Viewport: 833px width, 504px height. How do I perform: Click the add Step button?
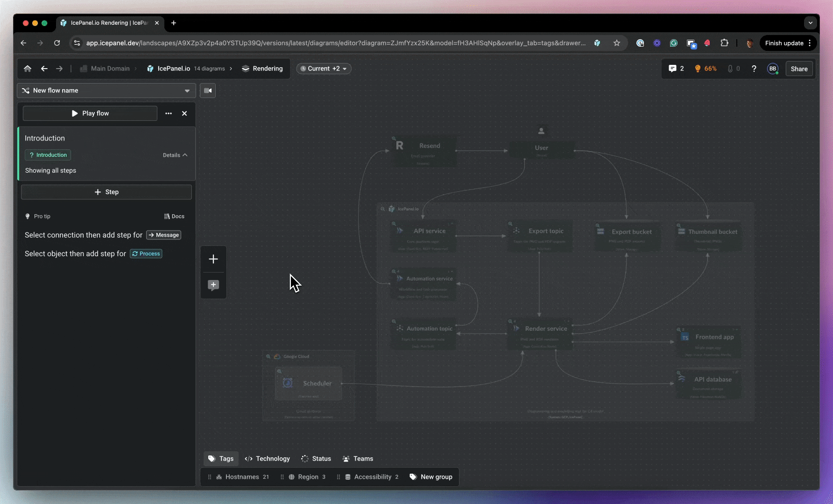click(x=106, y=192)
